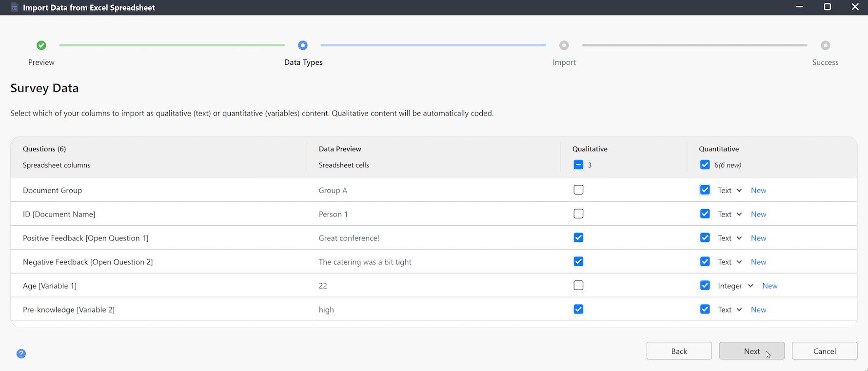Maximize the import dialog window
The width and height of the screenshot is (868, 371).
tap(828, 7)
